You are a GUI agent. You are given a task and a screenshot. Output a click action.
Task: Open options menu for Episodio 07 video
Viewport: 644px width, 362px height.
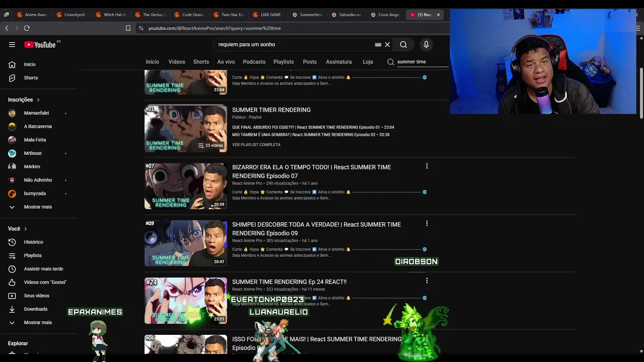[x=427, y=166]
